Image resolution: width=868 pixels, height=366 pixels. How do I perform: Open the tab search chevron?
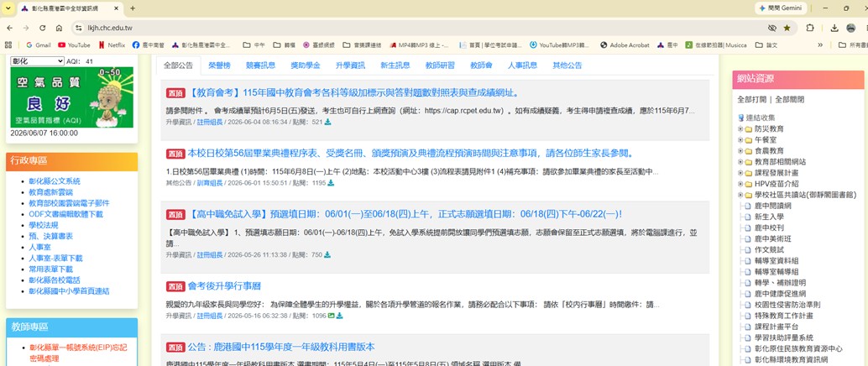pyautogui.click(x=8, y=8)
